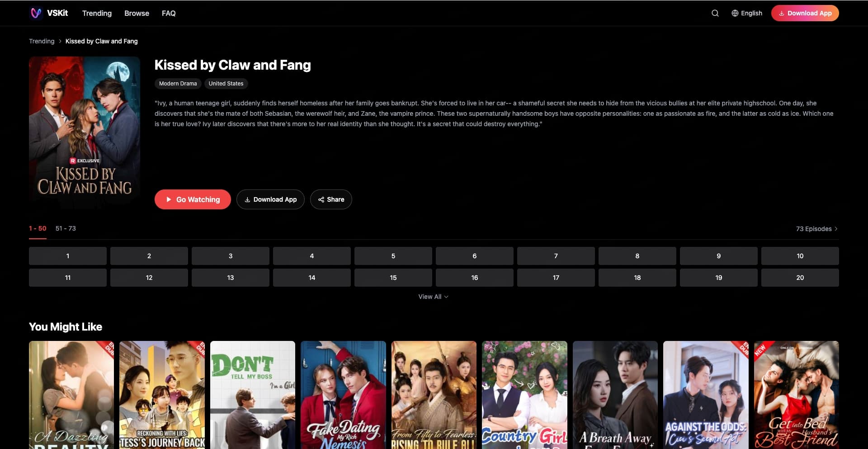Play episode 4
Image resolution: width=868 pixels, height=449 pixels.
(x=312, y=256)
